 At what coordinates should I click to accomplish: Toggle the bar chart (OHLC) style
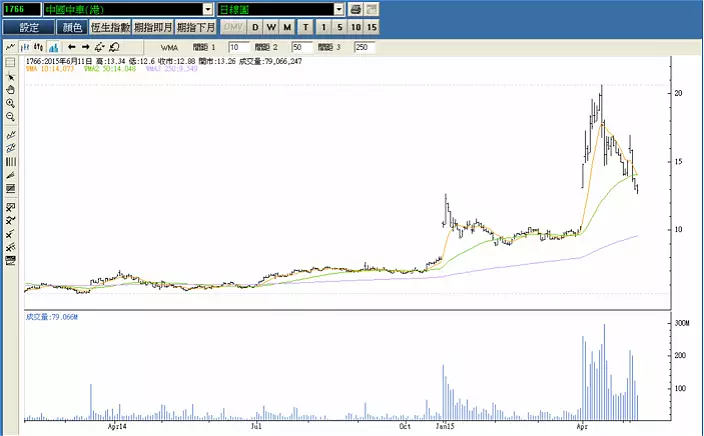click(25, 46)
